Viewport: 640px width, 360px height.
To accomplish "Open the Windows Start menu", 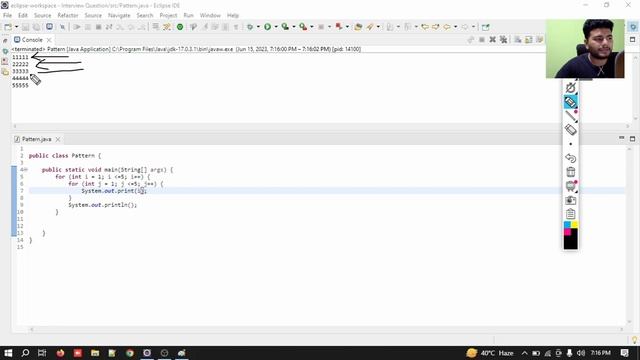I will point(8,353).
